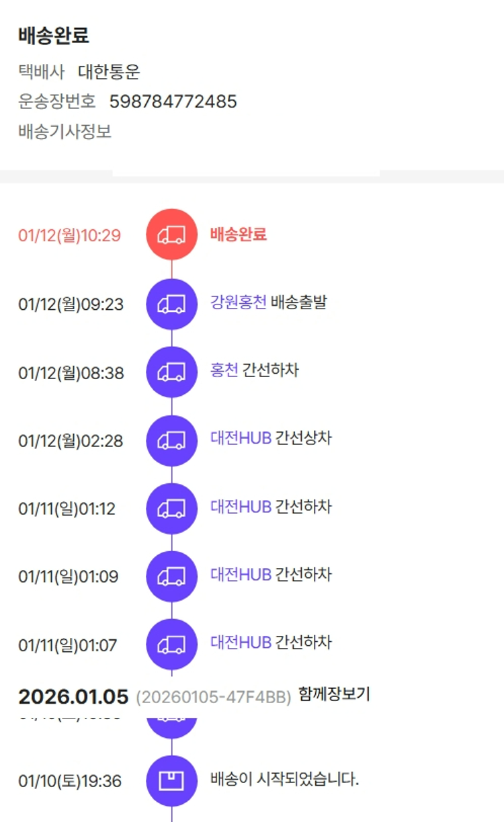Click the package box icon for shipment start

[171, 781]
